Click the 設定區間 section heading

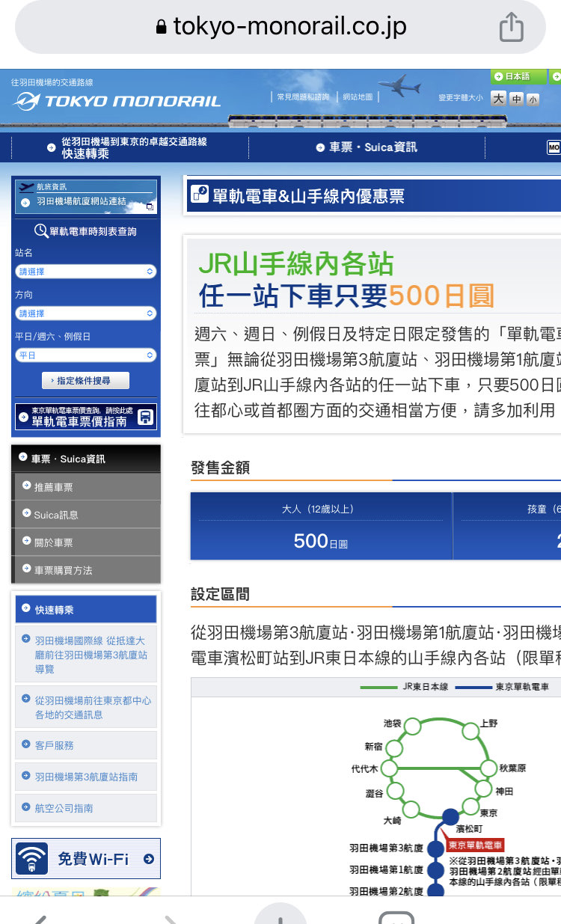[x=221, y=594]
